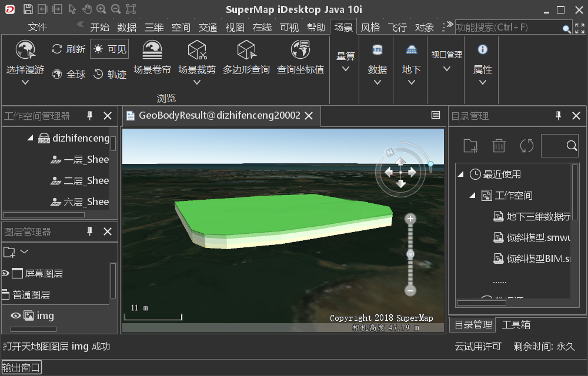Click the add layer icon in 图层管理器

point(9,252)
